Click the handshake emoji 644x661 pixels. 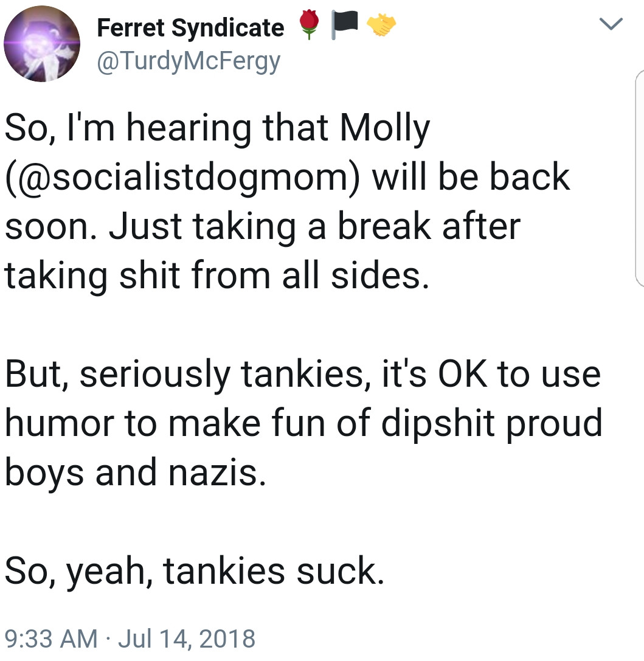(381, 24)
